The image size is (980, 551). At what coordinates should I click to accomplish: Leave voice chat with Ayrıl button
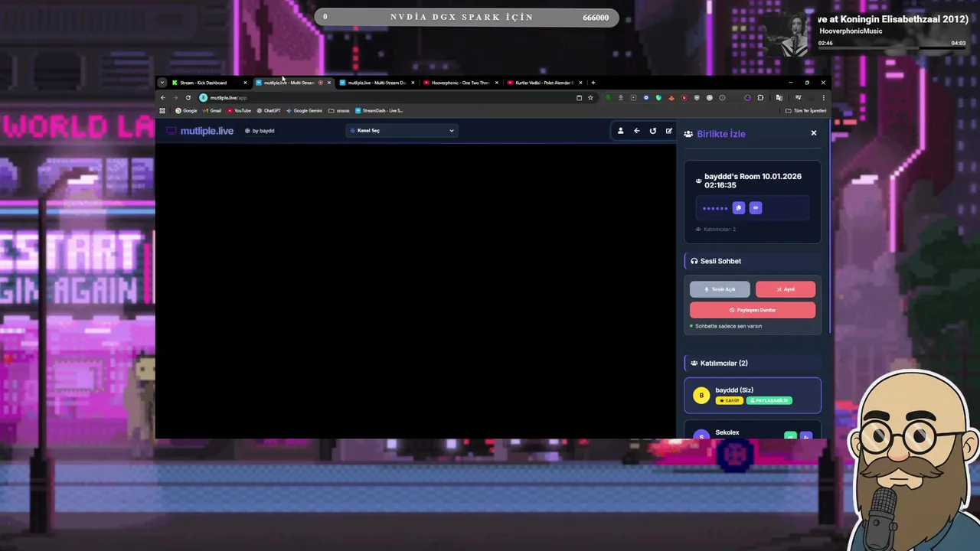(x=785, y=289)
